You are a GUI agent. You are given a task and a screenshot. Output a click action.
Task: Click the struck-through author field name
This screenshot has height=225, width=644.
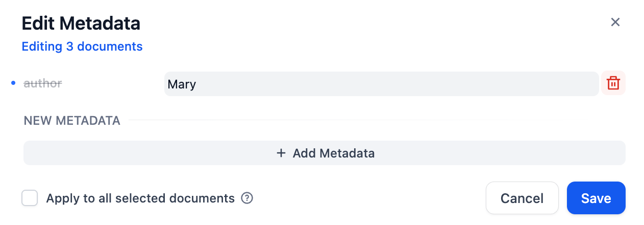pos(43,83)
